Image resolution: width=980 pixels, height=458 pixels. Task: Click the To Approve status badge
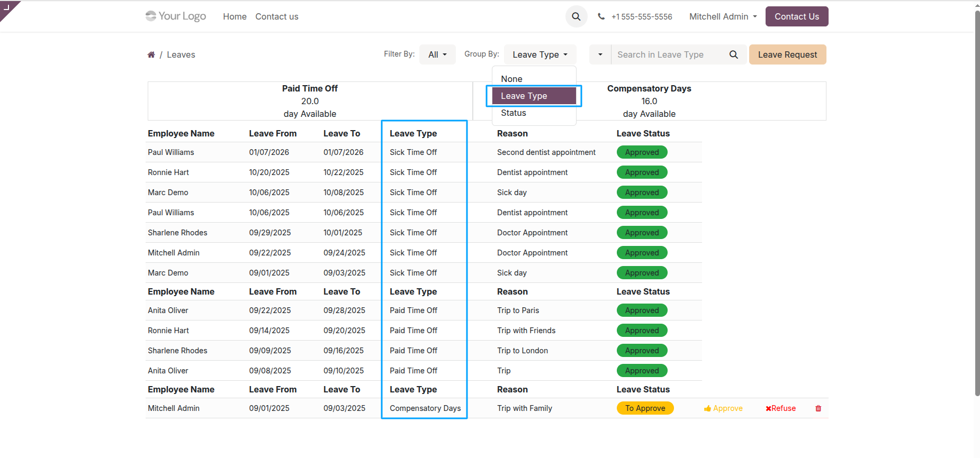645,408
